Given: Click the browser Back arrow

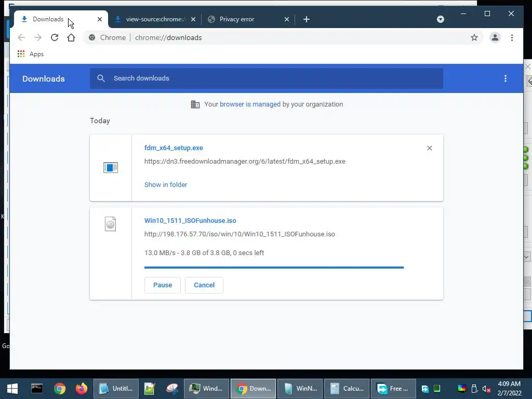Looking at the screenshot, I should [x=21, y=37].
